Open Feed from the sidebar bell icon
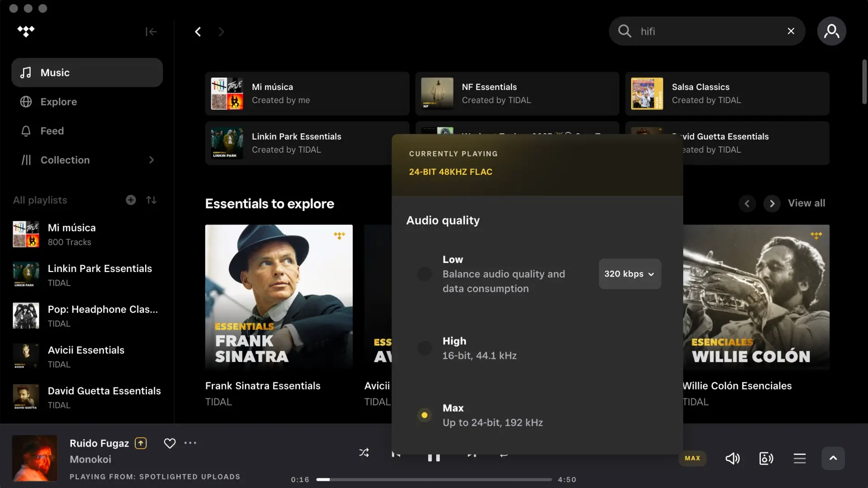This screenshot has height=488, width=868. tap(26, 131)
